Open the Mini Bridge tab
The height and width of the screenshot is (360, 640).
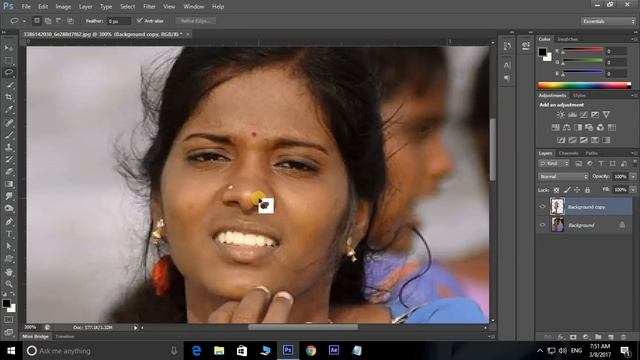pos(36,337)
